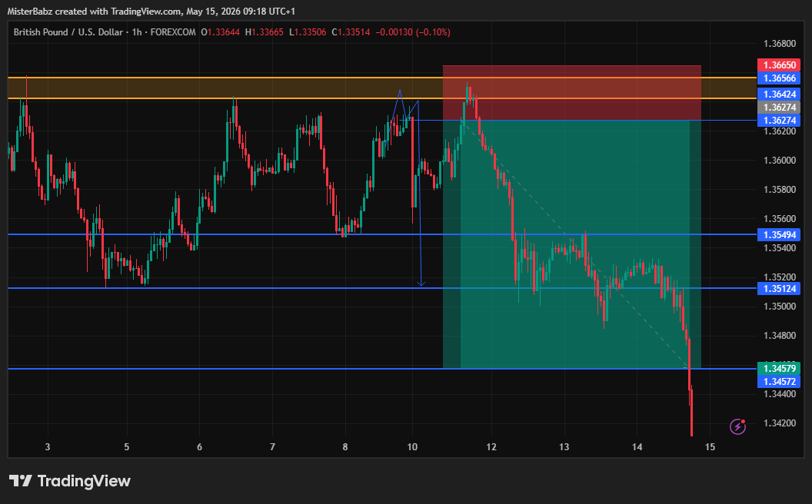Select the green 1.34579 target label

(x=779, y=369)
